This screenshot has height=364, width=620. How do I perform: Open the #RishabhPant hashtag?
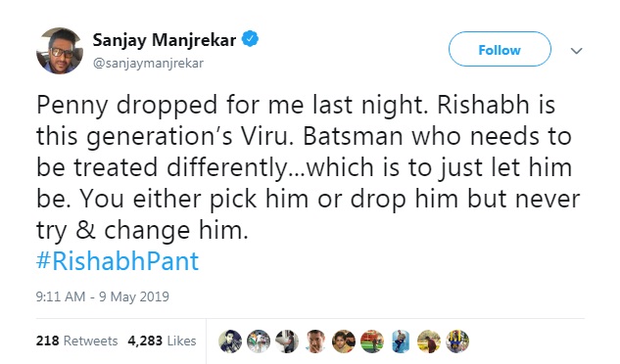pos(118,261)
